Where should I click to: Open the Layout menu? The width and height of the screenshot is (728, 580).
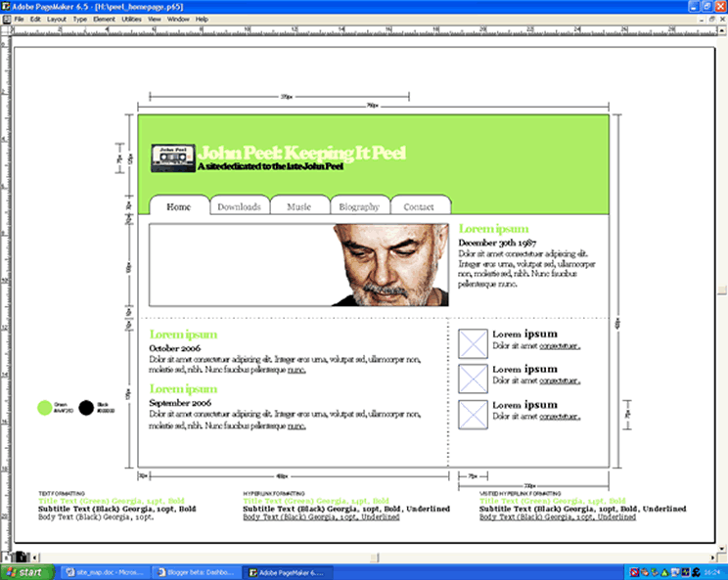(56, 19)
